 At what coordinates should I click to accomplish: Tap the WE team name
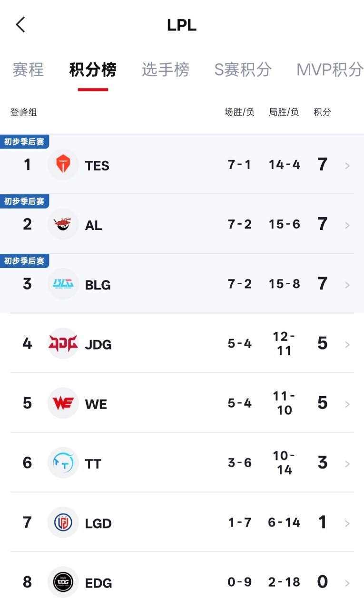[x=96, y=404]
